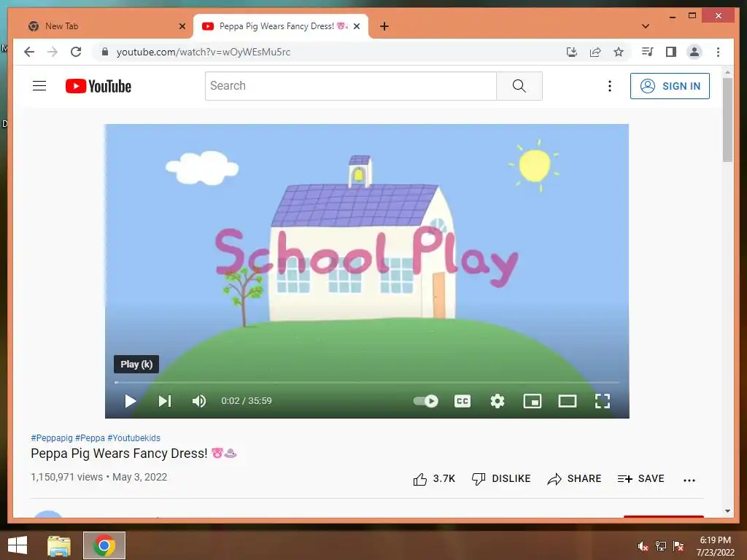Open the video settings gear

point(498,401)
